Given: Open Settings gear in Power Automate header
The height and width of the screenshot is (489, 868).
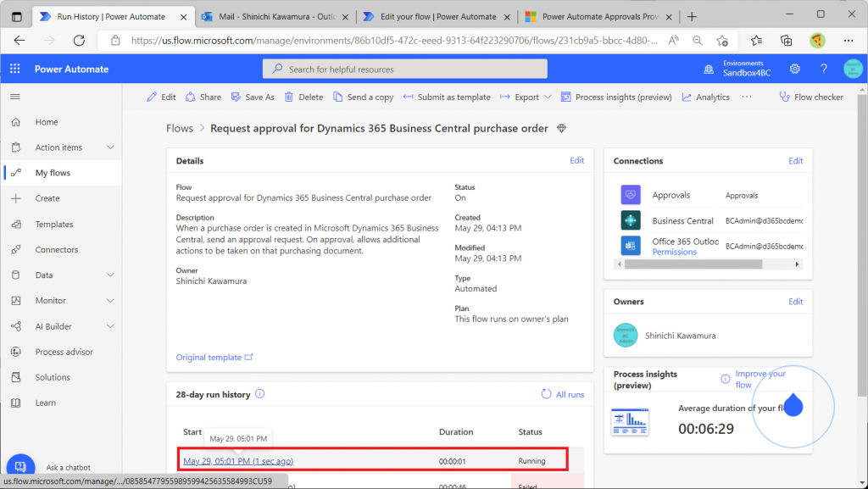Looking at the screenshot, I should pos(795,69).
